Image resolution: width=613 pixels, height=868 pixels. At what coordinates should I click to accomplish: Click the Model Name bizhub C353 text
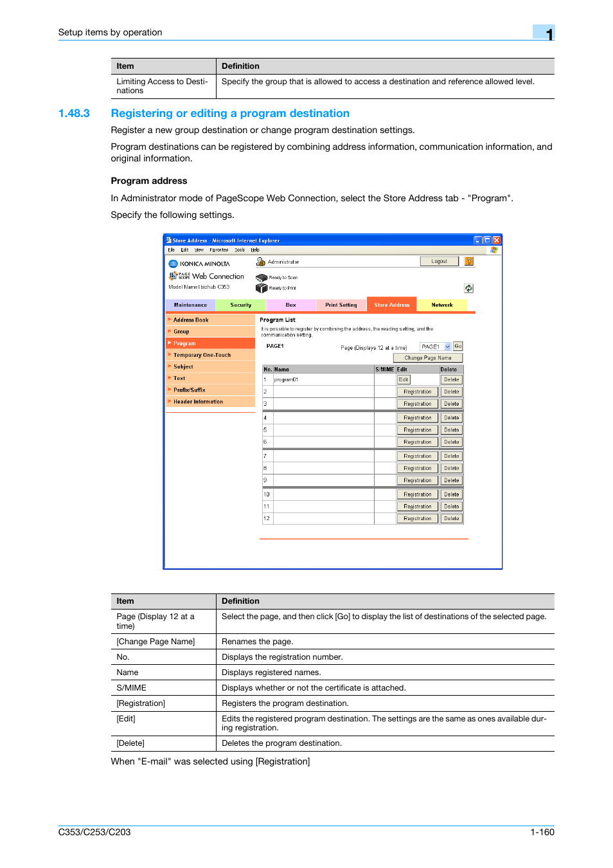pos(199,287)
